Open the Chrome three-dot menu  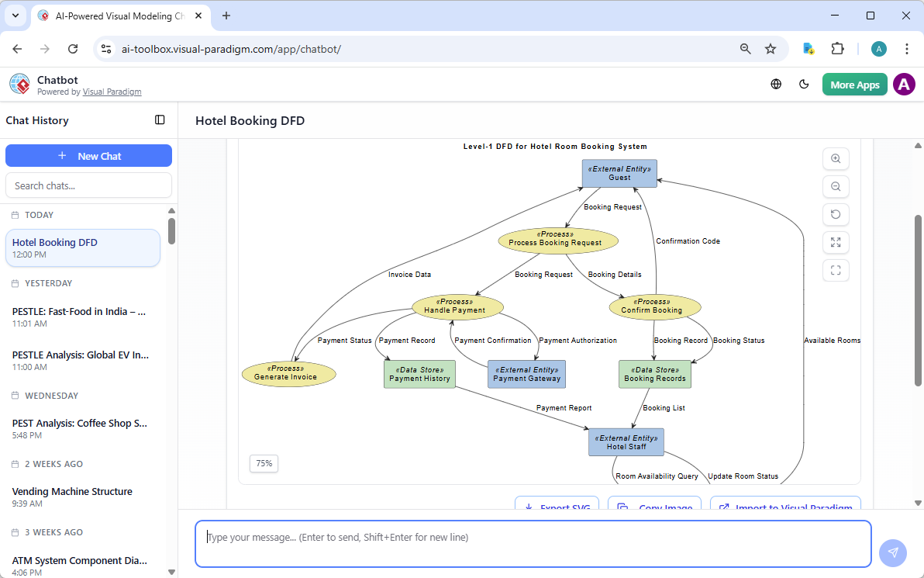coord(907,48)
